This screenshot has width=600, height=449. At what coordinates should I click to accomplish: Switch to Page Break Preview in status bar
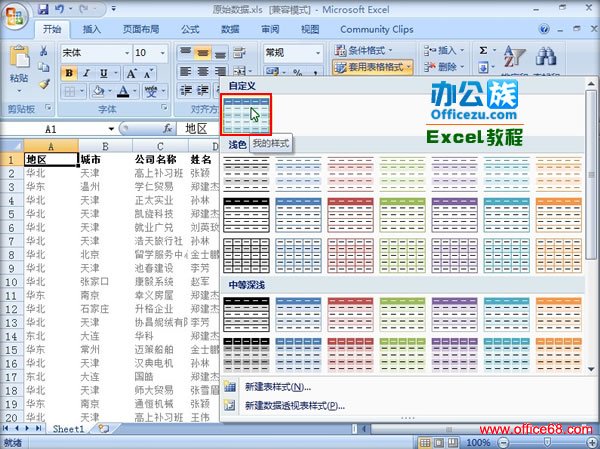coord(453,443)
